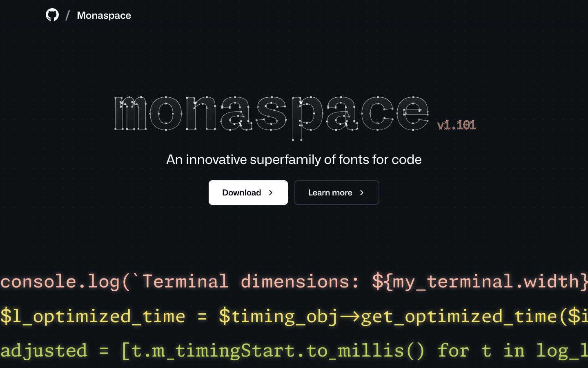
Task: Click the outlined letter "p" in the wordmark
Action: tap(306, 117)
